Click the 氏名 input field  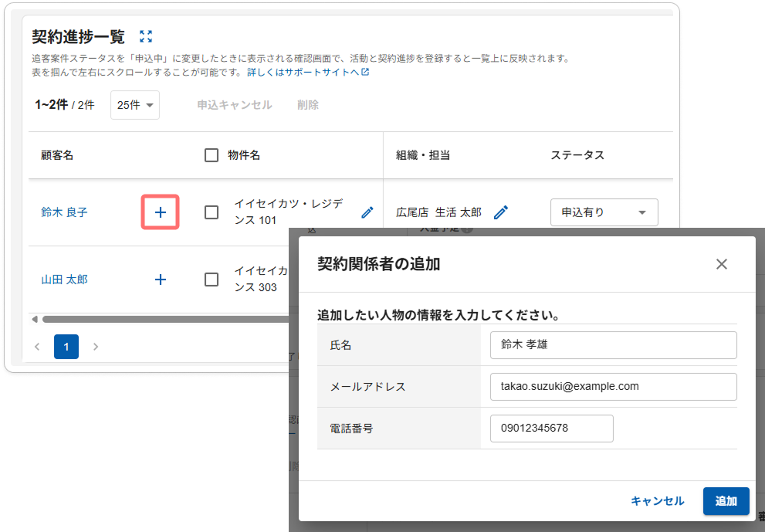[x=613, y=345]
